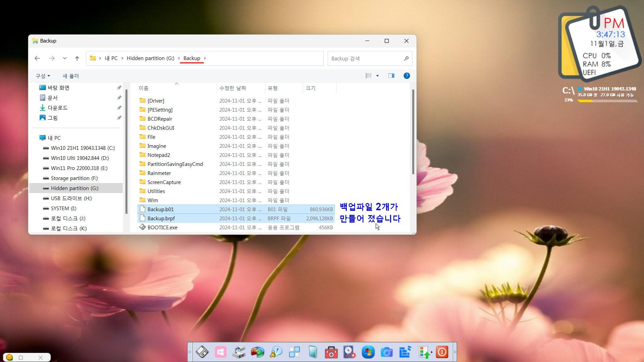Image resolution: width=644 pixels, height=362 pixels.
Task: Select 다운로드 in navigation pane
Action: tap(58, 108)
